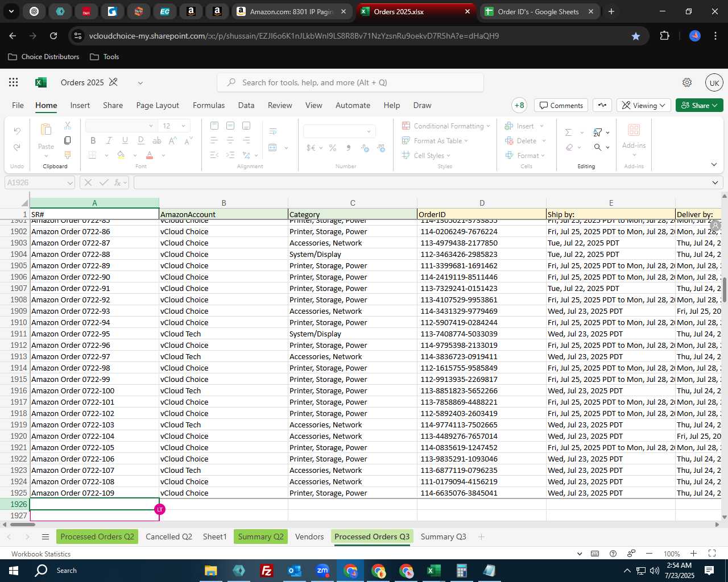Viewport: 728px width, 582px height.
Task: Toggle Underline formatting
Action: point(125,140)
